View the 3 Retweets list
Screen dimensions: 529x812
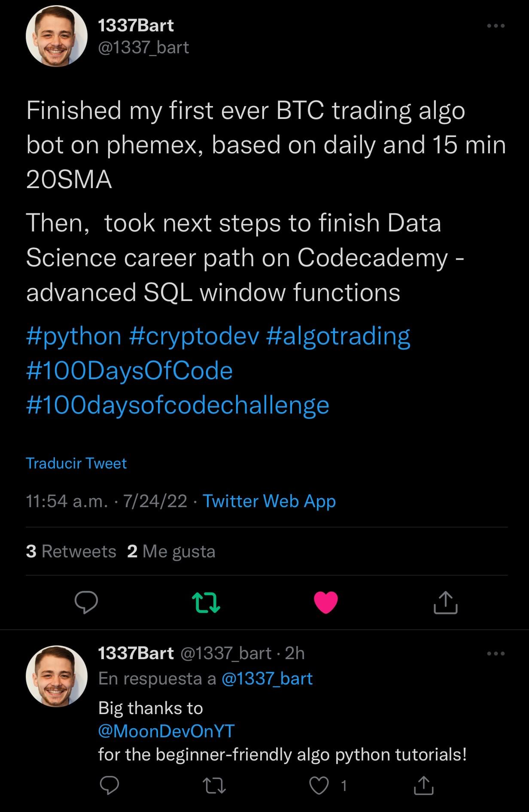coord(71,551)
